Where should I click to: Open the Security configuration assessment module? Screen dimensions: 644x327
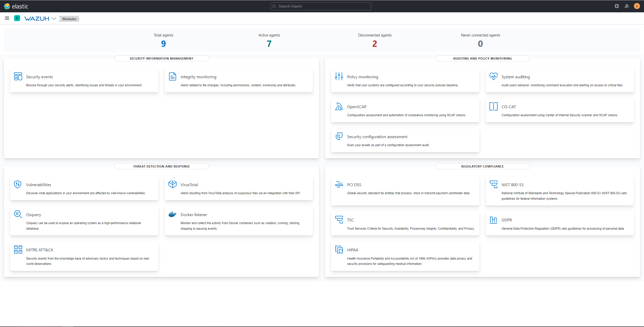(x=377, y=137)
